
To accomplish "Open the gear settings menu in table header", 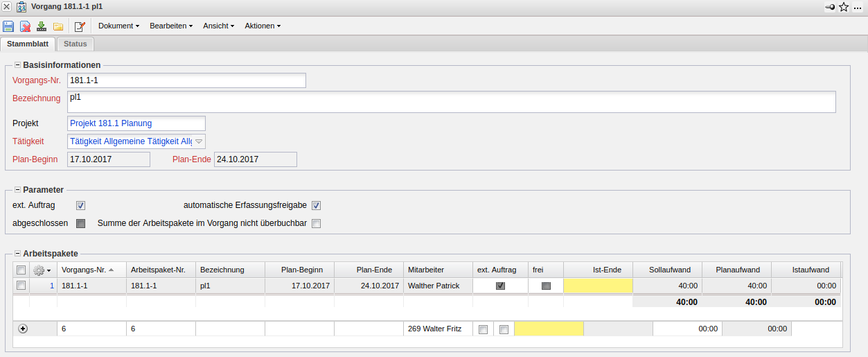I will [42, 270].
